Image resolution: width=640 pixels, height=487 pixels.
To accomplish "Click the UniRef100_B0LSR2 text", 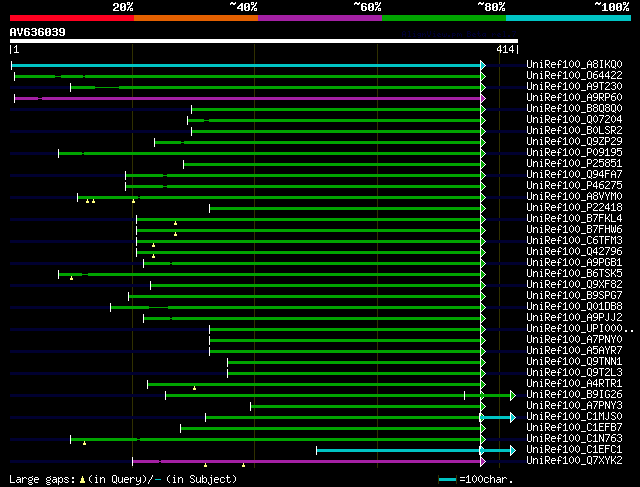I will point(574,131).
